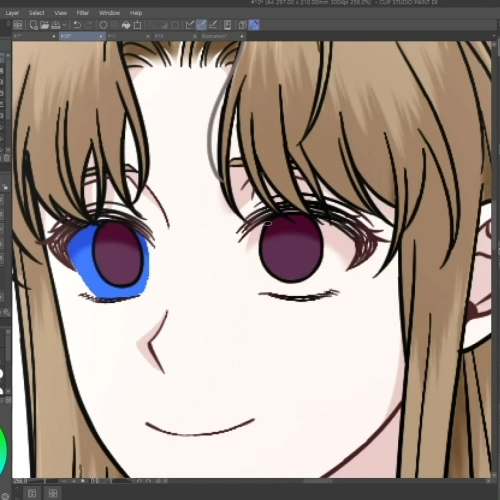The width and height of the screenshot is (500, 500).
Task: Click the rotate left icon in status bar
Action: pos(140,481)
